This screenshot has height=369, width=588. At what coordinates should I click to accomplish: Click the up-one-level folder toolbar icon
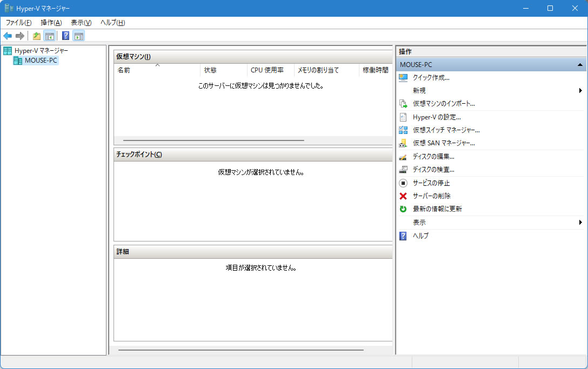[36, 36]
